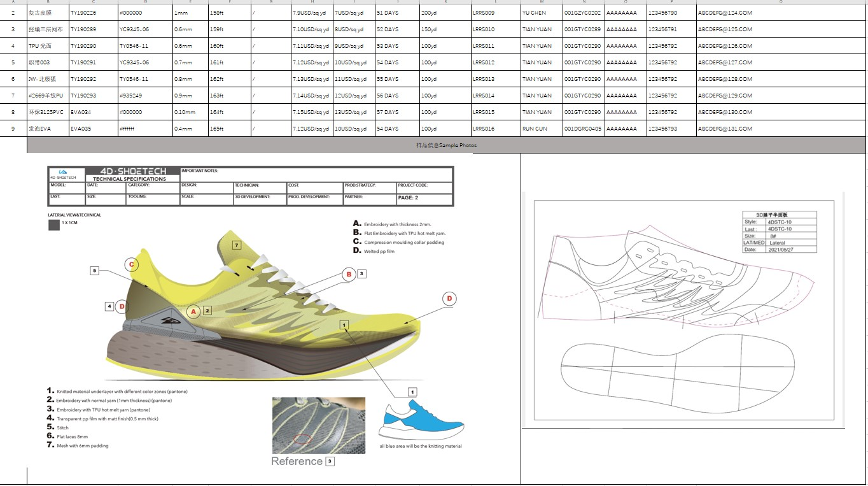Image resolution: width=868 pixels, height=486 pixels.
Task: Select row header 5
Action: point(13,62)
